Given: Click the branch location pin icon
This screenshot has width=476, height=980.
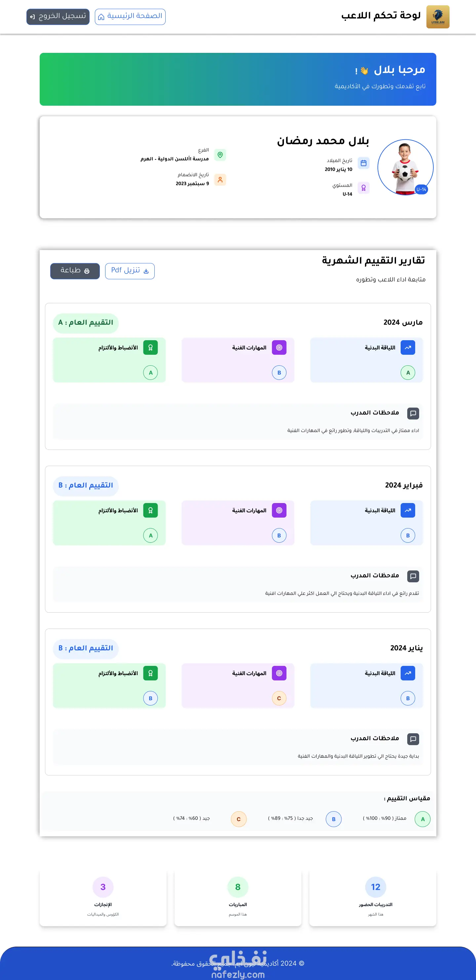Looking at the screenshot, I should [x=220, y=155].
